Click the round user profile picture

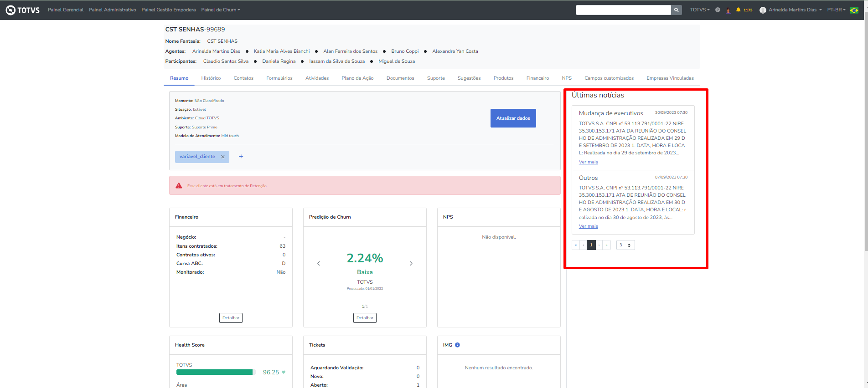pyautogui.click(x=763, y=10)
